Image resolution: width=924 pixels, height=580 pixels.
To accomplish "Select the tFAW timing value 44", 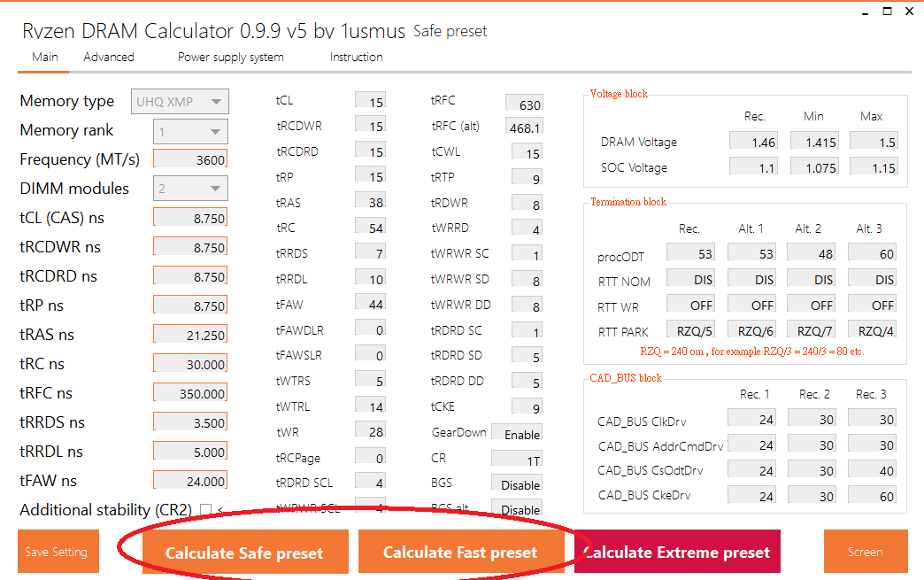I will (x=371, y=304).
